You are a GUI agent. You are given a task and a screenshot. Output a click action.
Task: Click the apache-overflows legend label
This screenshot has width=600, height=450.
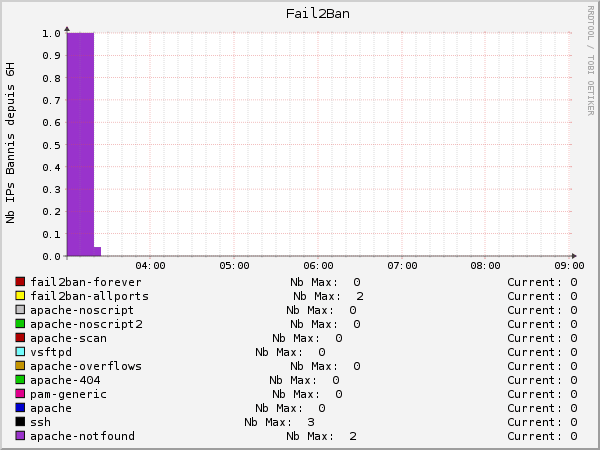(86, 366)
